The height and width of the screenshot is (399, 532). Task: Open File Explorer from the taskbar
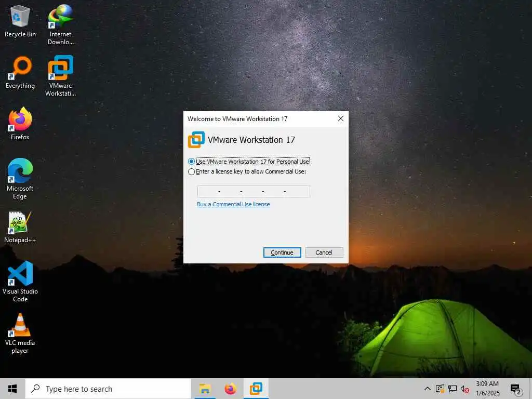[x=205, y=389]
